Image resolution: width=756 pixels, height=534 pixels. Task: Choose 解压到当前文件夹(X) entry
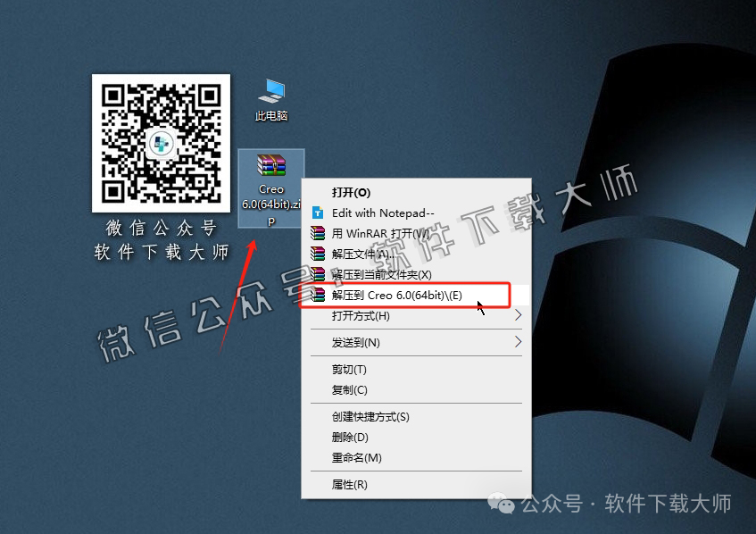(416, 274)
